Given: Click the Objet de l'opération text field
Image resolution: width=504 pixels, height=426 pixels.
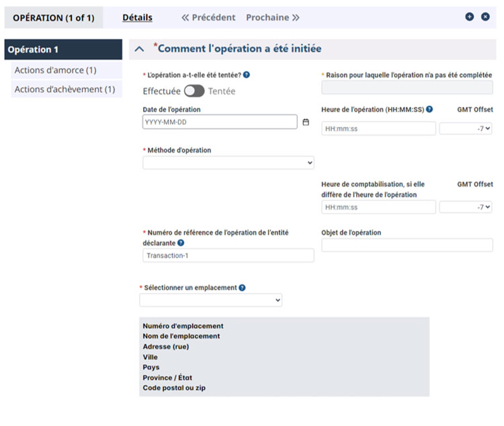Looking at the screenshot, I should [407, 245].
